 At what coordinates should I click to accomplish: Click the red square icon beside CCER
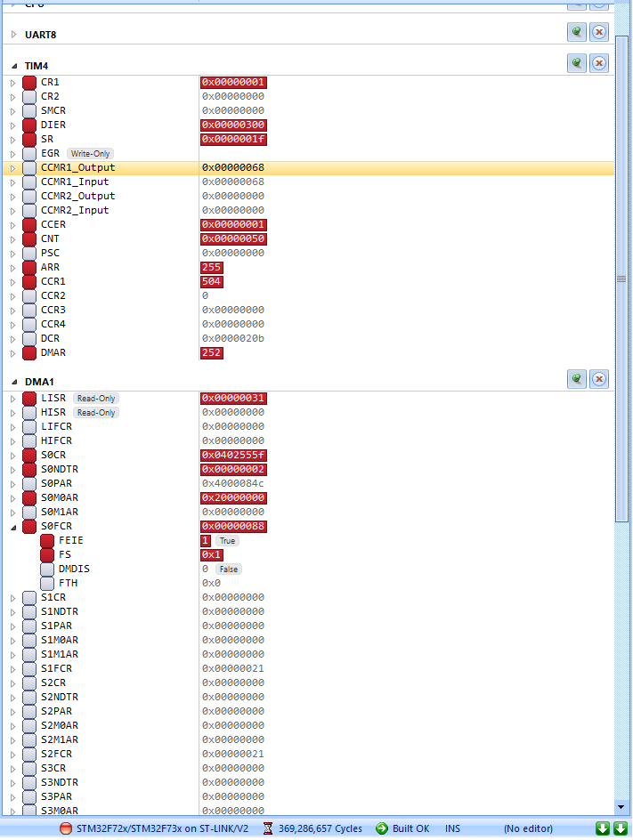29,225
